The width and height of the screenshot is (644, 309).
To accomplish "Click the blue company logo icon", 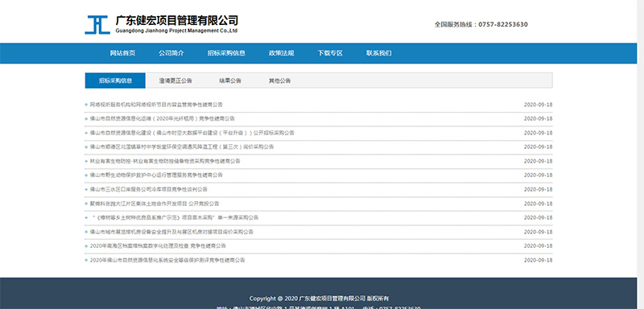I will [x=97, y=25].
